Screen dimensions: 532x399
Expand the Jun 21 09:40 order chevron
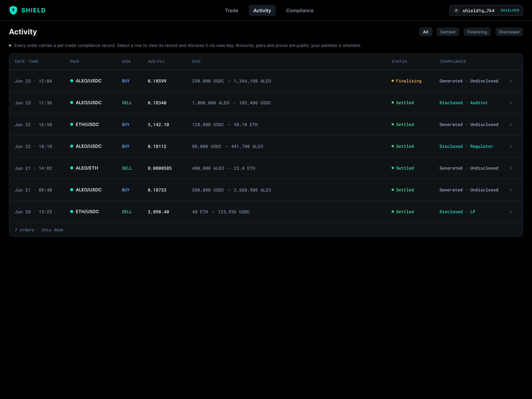point(511,190)
